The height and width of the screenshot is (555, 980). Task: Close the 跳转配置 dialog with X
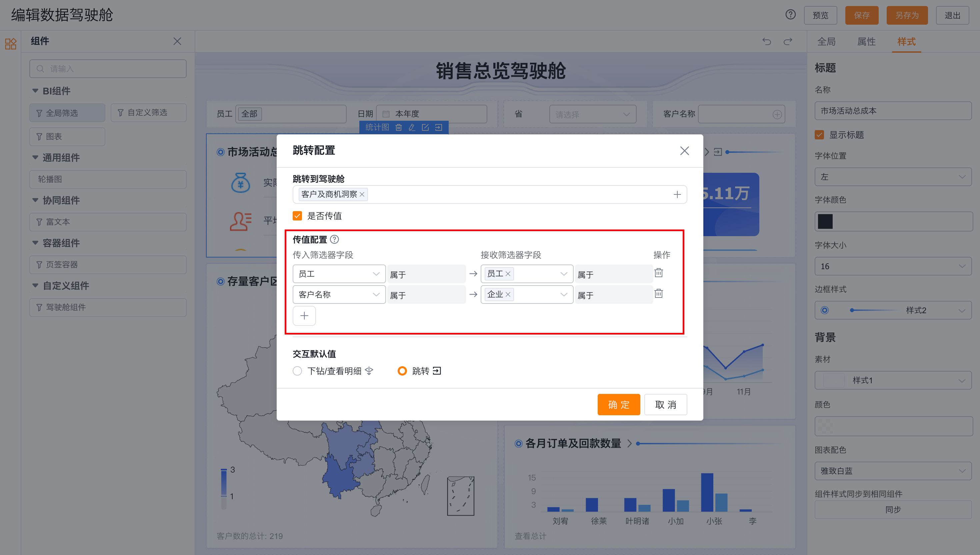(684, 151)
